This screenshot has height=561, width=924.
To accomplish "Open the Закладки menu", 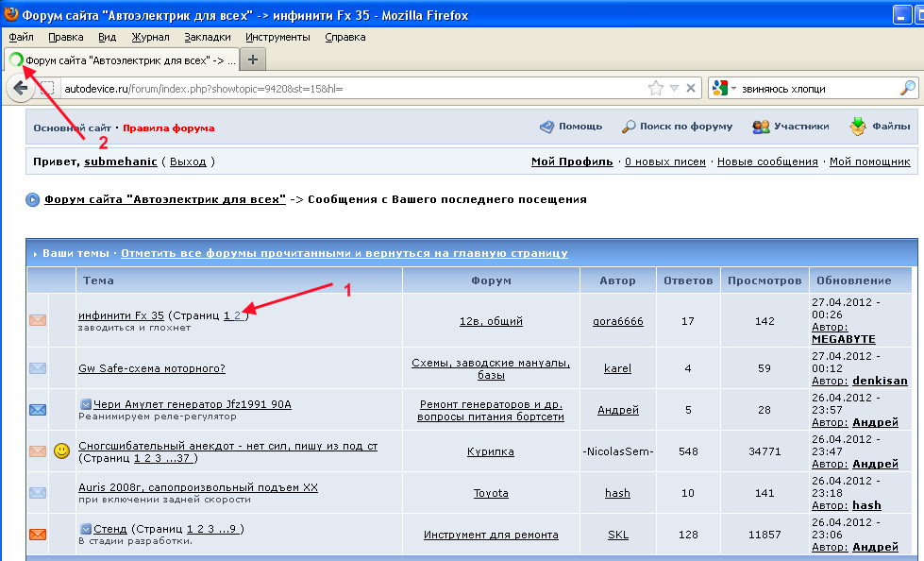I will 208,37.
